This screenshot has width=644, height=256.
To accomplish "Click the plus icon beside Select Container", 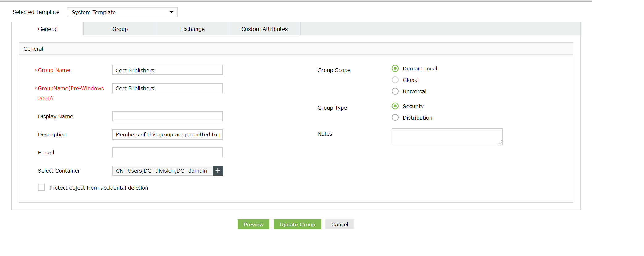I will 218,171.
